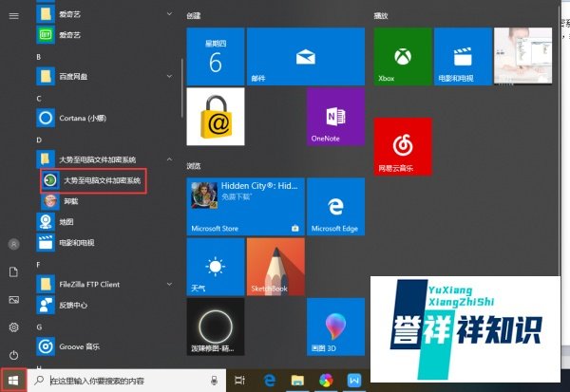Open the Pictures sidebar icon
570x392 pixels.
click(x=14, y=300)
